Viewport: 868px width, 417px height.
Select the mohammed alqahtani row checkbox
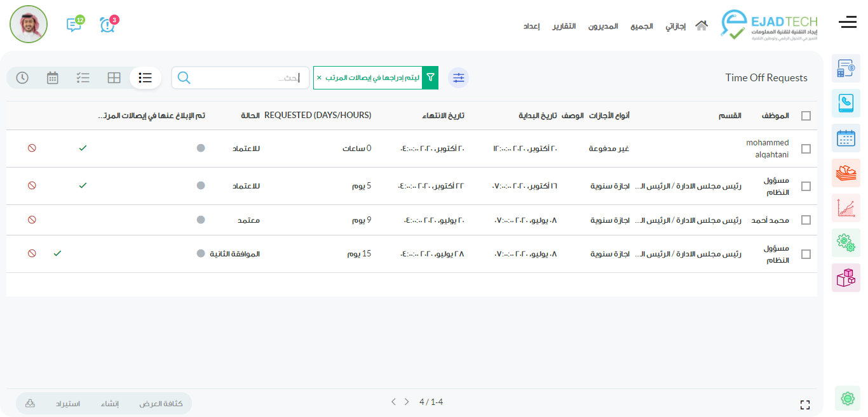806,149
